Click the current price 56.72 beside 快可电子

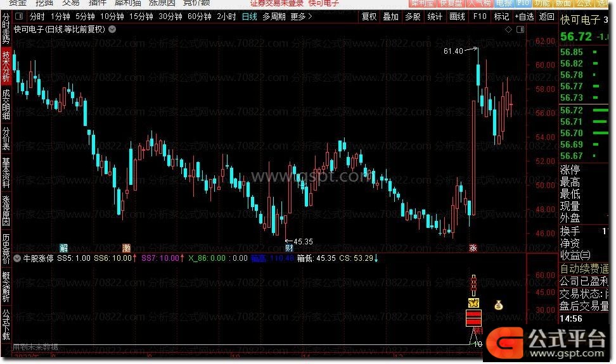click(x=576, y=37)
